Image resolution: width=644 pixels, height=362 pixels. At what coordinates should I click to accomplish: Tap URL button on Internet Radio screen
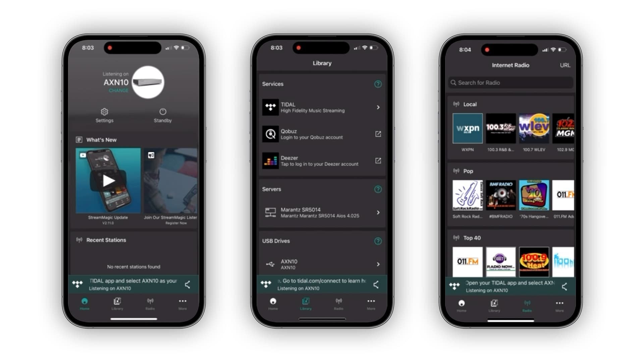pos(565,65)
